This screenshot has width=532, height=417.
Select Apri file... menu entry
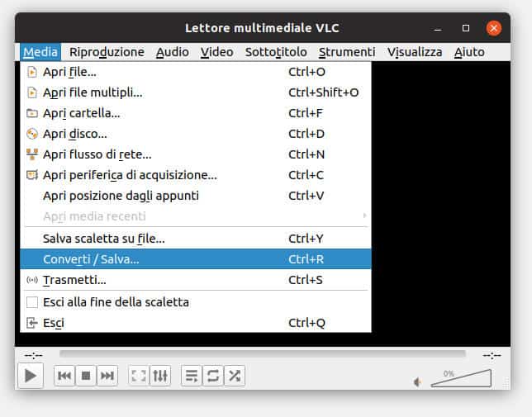[196, 72]
